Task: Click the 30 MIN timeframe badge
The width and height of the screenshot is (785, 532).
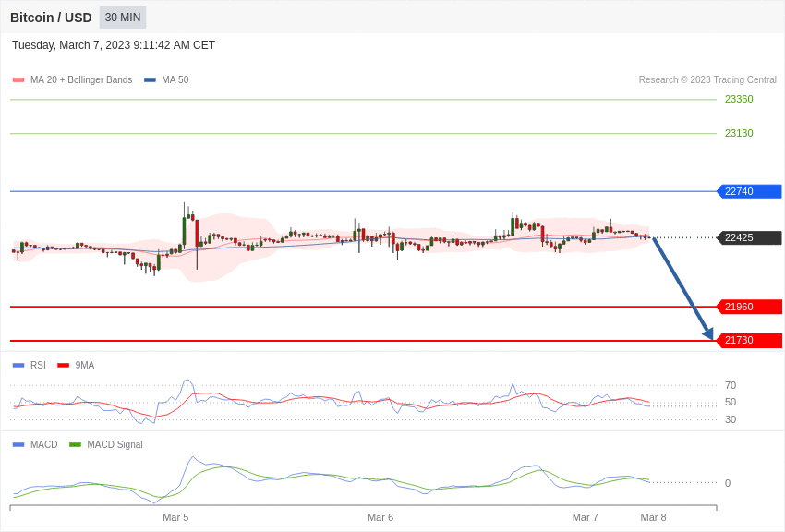Action: pos(123,18)
